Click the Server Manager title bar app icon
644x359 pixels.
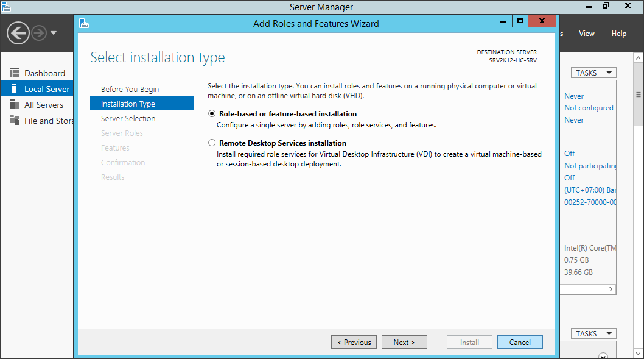pyautogui.click(x=6, y=7)
